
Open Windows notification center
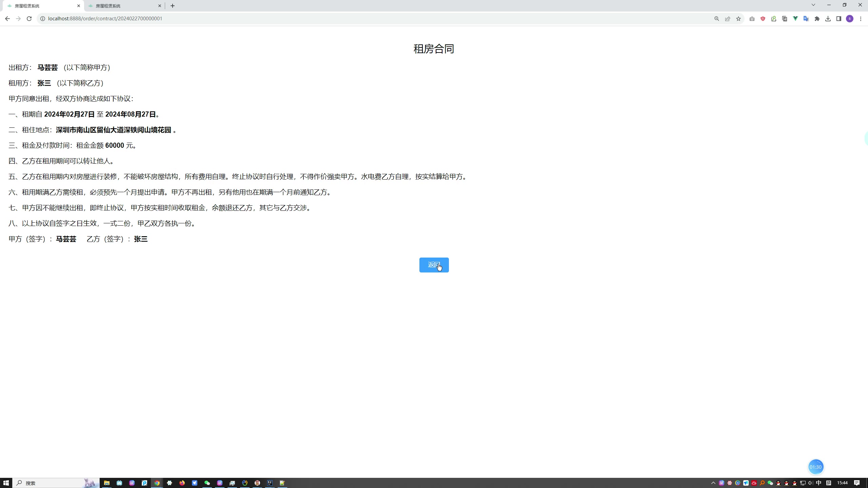pyautogui.click(x=857, y=483)
